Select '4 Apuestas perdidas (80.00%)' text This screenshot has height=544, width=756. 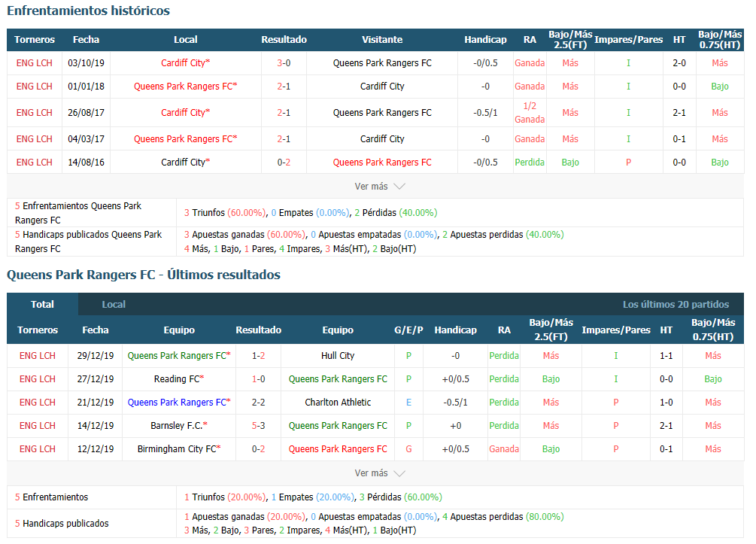[x=503, y=516]
